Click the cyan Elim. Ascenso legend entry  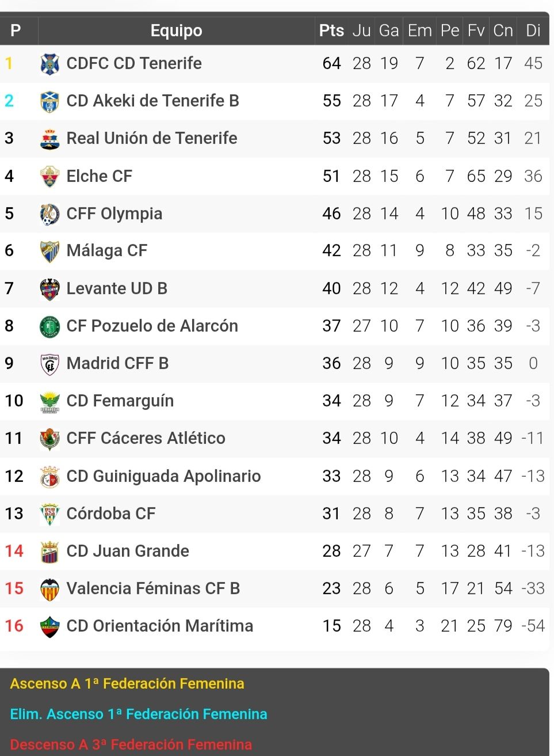[x=139, y=714]
